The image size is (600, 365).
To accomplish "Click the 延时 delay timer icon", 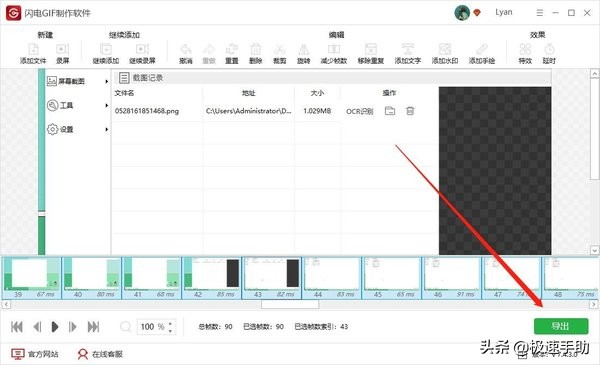I will pyautogui.click(x=549, y=49).
